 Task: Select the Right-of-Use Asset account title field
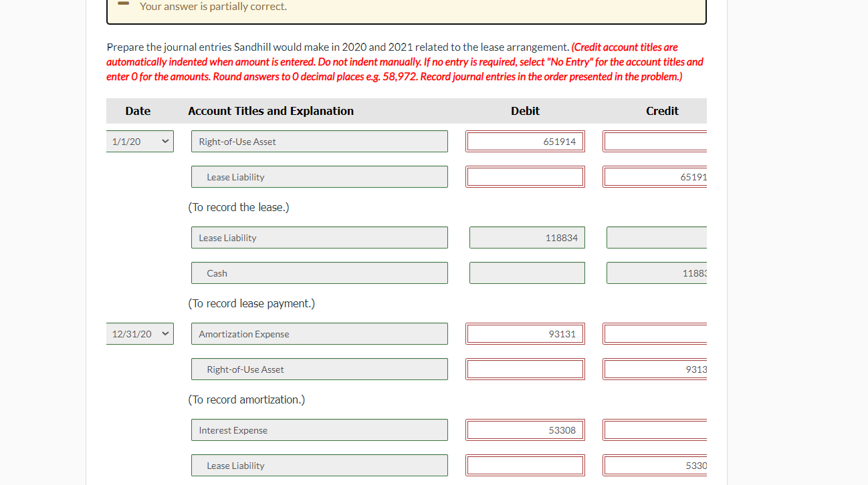[319, 141]
